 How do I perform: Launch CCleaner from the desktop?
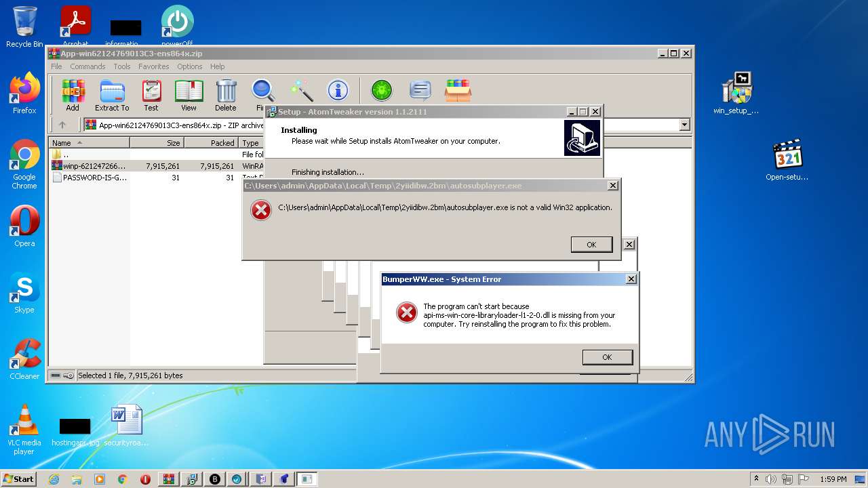(24, 359)
